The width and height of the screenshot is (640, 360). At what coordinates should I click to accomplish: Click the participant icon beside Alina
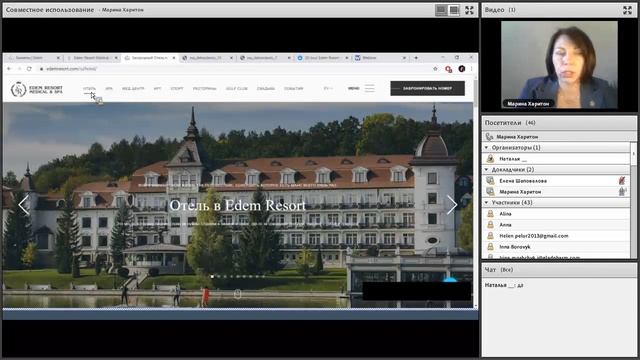click(x=490, y=213)
